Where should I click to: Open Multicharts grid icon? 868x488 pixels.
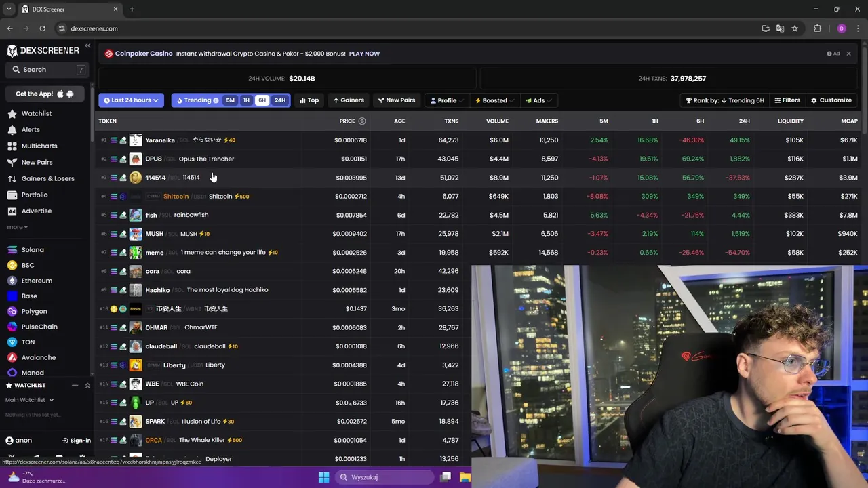12,146
